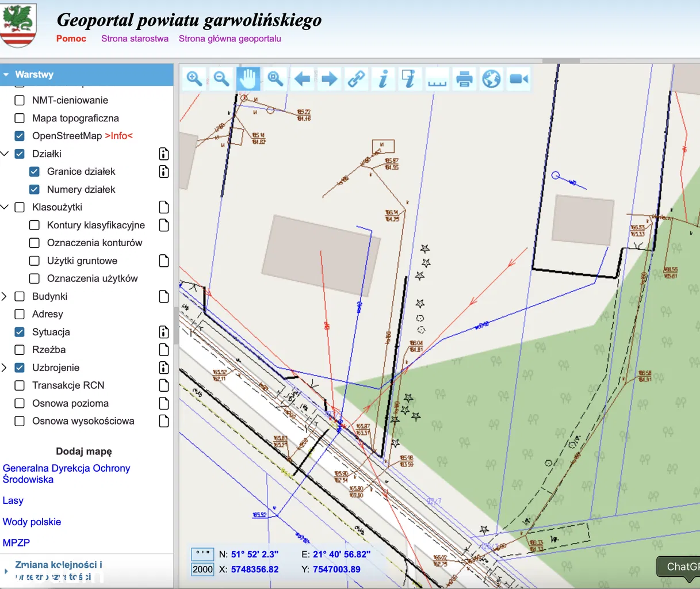Disable the OpenStreetMap layer checkbox

[20, 136]
